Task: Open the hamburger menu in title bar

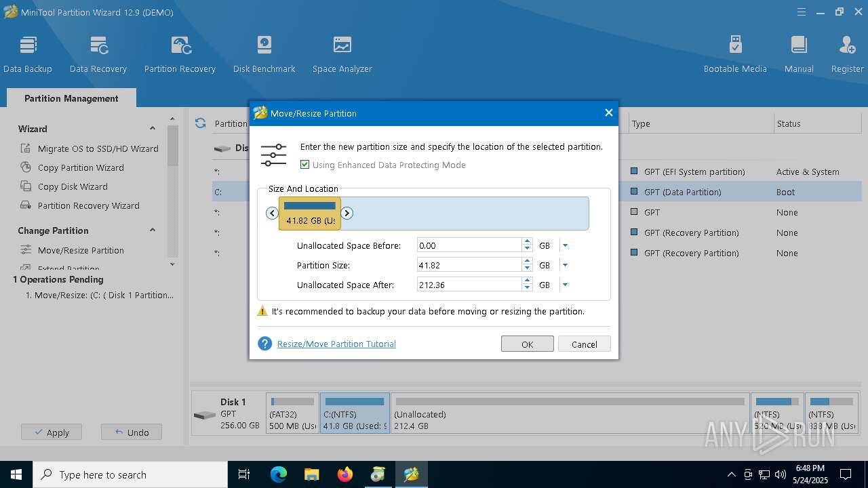Action: point(802,12)
